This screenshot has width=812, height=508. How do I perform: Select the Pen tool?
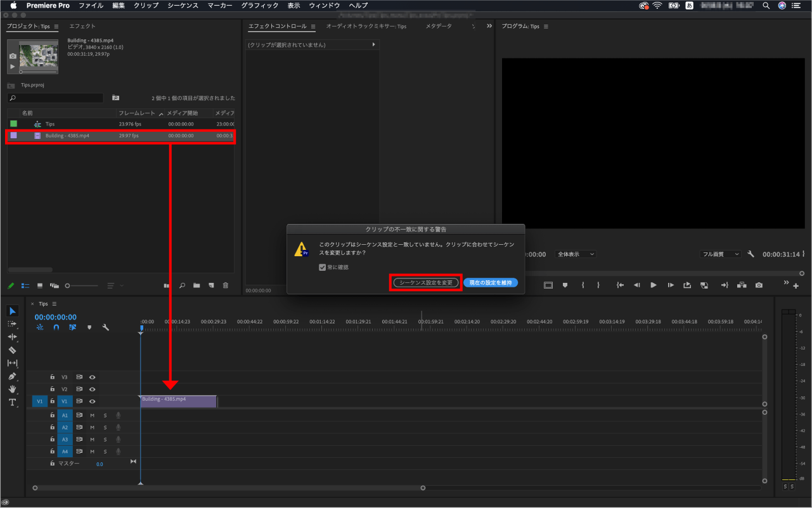(x=13, y=376)
